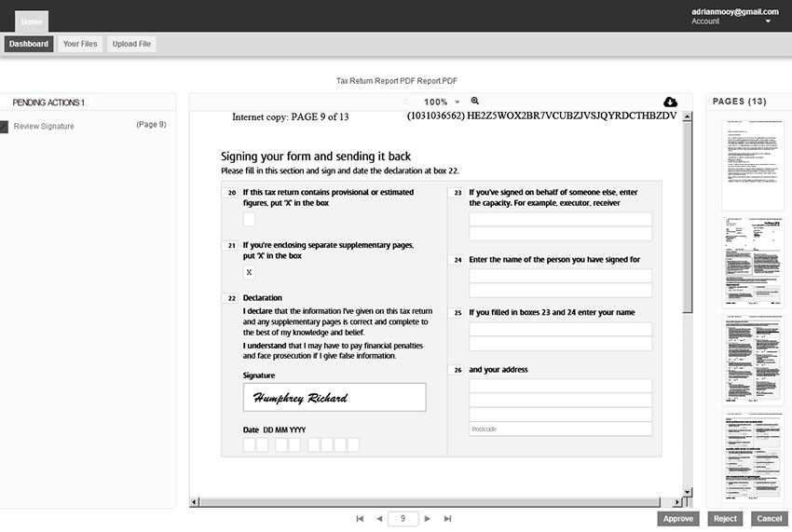Image resolution: width=792 pixels, height=532 pixels.
Task: Advance to the next page
Action: [428, 519]
